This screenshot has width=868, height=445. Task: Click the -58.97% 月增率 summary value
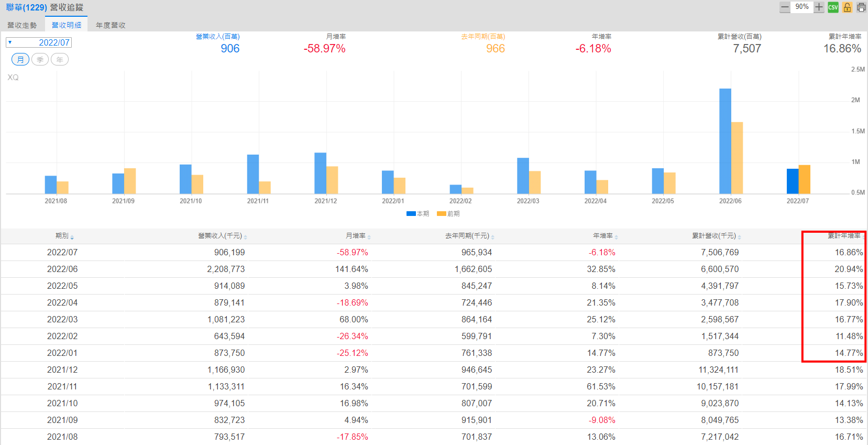[324, 49]
